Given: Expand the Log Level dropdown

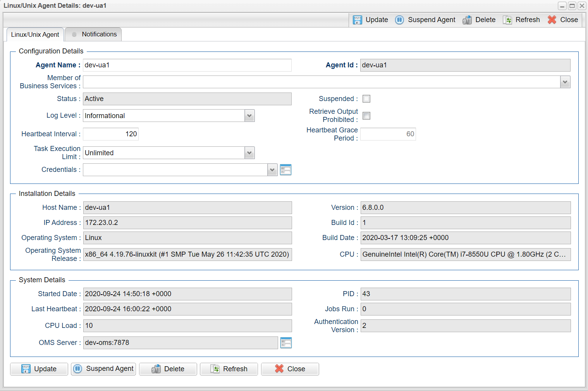Looking at the screenshot, I should [249, 116].
